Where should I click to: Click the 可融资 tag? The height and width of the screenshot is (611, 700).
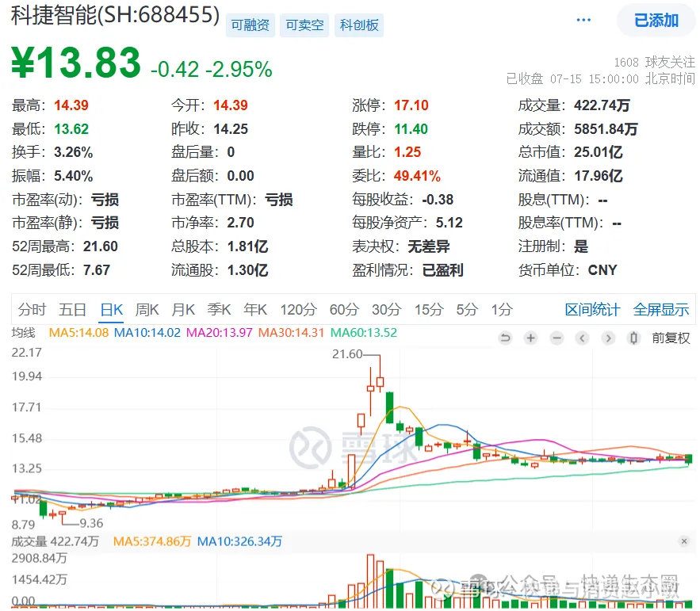[251, 25]
